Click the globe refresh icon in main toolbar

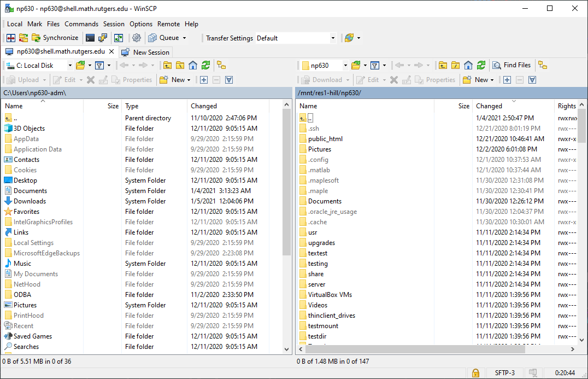point(349,38)
